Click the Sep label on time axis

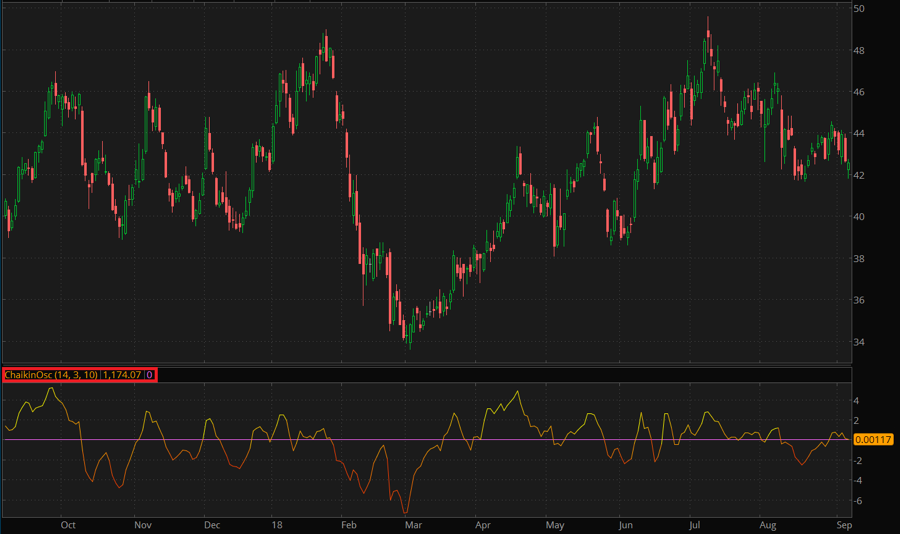coord(843,524)
